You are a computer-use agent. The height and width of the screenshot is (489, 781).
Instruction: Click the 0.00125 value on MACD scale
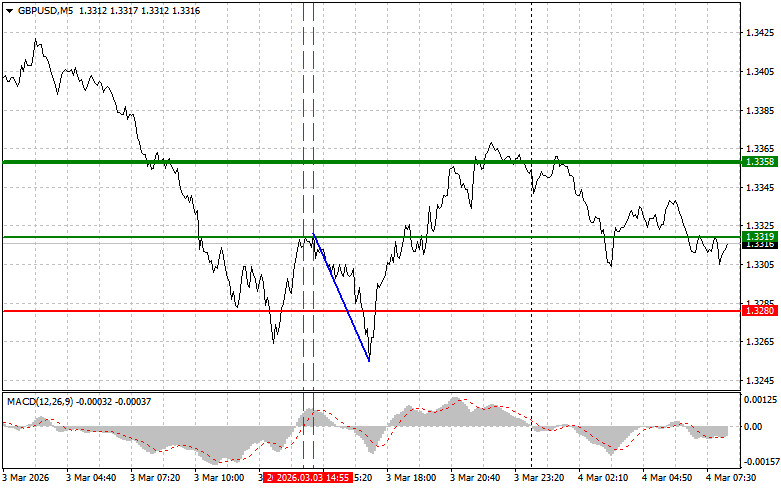pyautogui.click(x=757, y=399)
